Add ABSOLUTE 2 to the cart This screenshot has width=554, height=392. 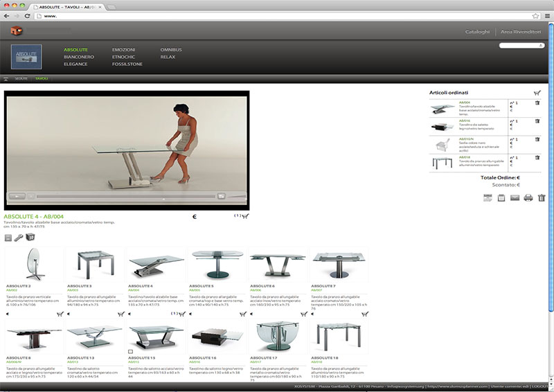(x=60, y=314)
